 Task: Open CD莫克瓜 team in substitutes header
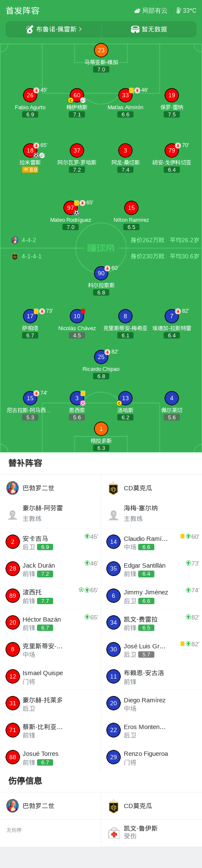click(x=151, y=488)
